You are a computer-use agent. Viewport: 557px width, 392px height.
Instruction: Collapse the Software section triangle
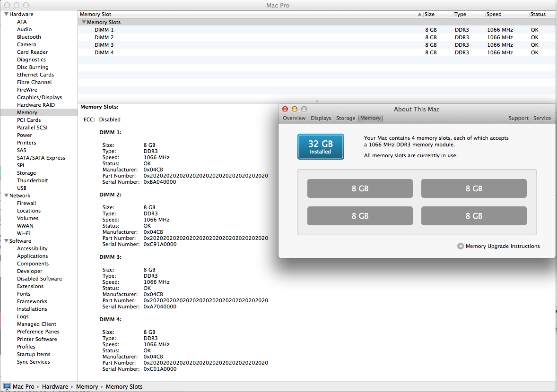[x=6, y=241]
